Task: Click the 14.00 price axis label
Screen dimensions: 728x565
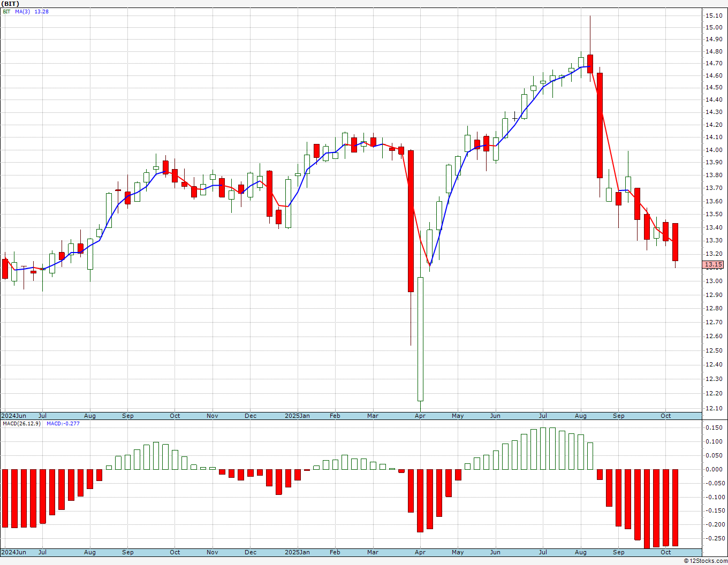Action: tap(713, 150)
